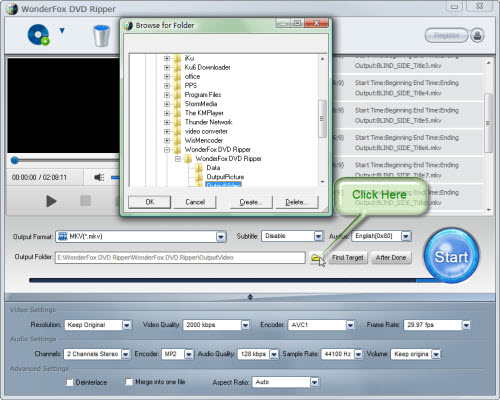Expand the Thunder Network folder node
Viewport: 500px width, 400px height.
coord(167,122)
